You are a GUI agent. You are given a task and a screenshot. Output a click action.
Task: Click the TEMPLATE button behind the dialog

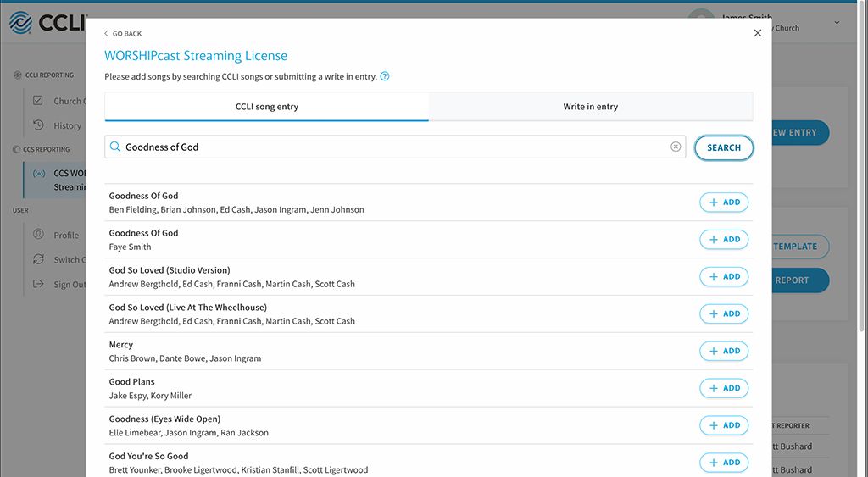click(800, 247)
